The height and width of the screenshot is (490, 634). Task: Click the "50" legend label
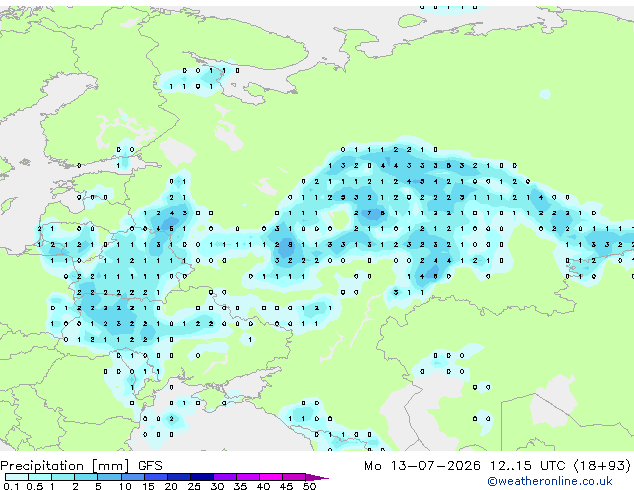point(310,486)
